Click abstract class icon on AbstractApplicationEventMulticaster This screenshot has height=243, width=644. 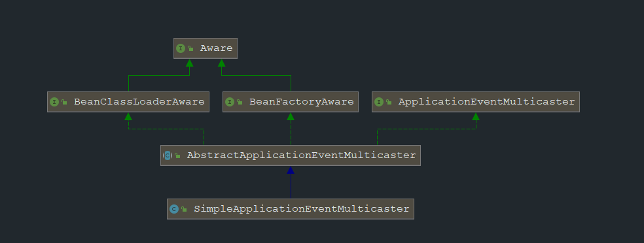[167, 155]
